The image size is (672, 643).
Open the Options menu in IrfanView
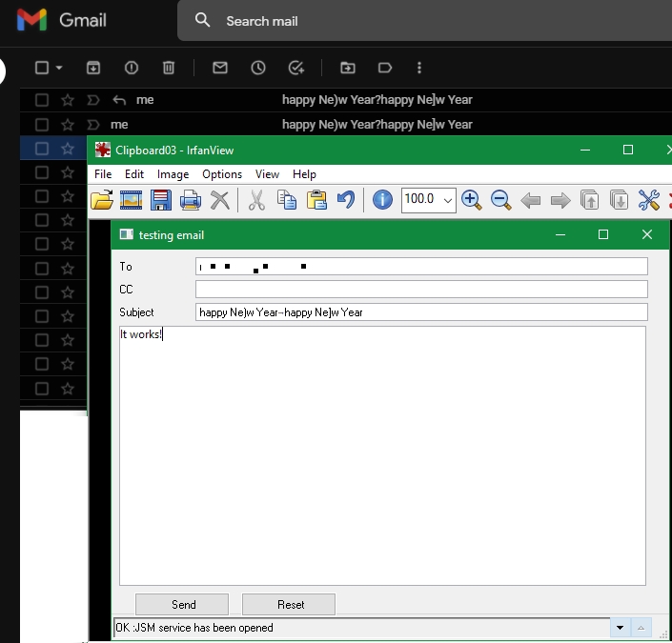[222, 174]
